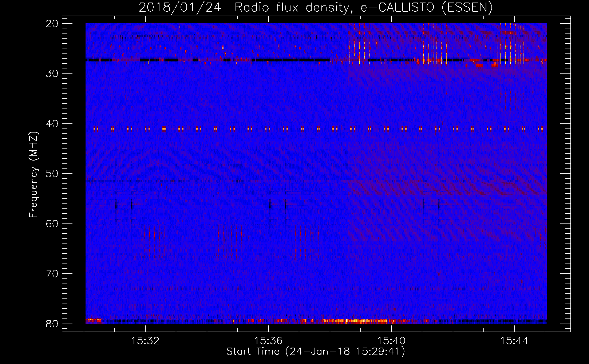This screenshot has width=589, height=364.
Task: Click the 30 MHz frequency tick label
Action: (x=52, y=74)
